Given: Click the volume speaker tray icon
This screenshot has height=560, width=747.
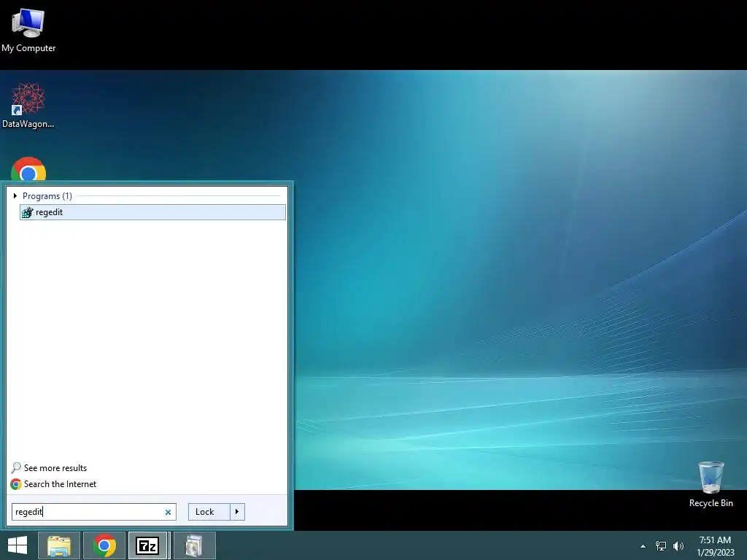Looking at the screenshot, I should [x=678, y=546].
